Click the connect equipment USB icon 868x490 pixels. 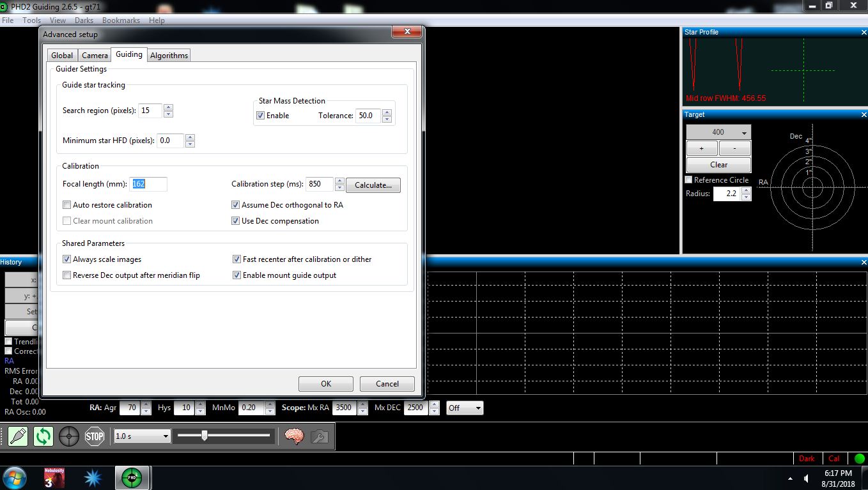coord(18,436)
